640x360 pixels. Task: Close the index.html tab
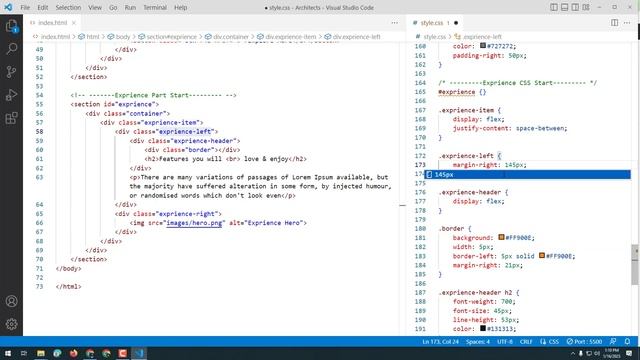pos(74,23)
